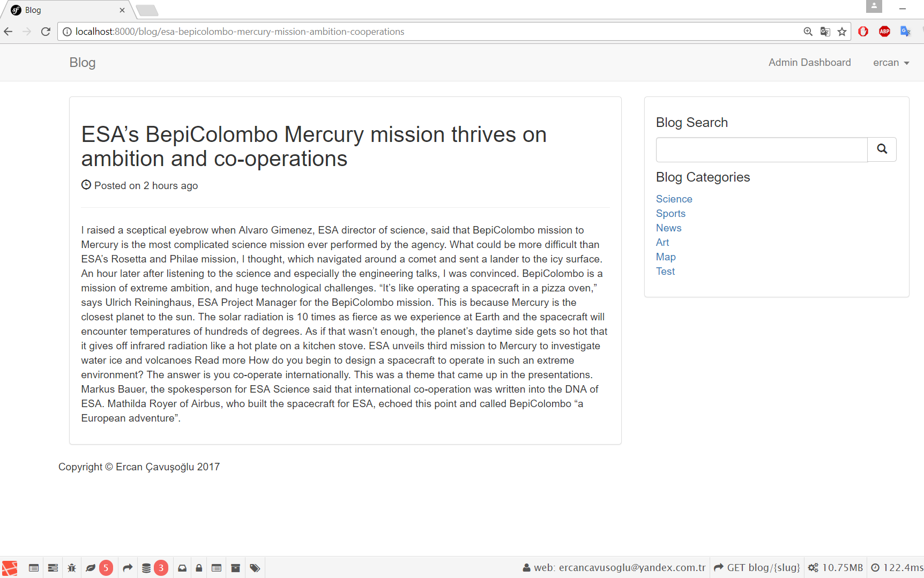Screen dimensions: 924x578
Task: Click debugbar request duration 122.4ms
Action: (x=897, y=568)
